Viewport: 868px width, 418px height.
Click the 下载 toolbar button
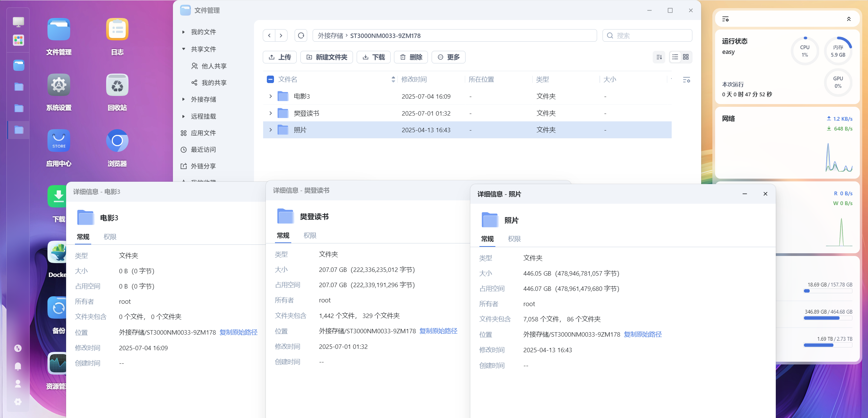point(374,57)
